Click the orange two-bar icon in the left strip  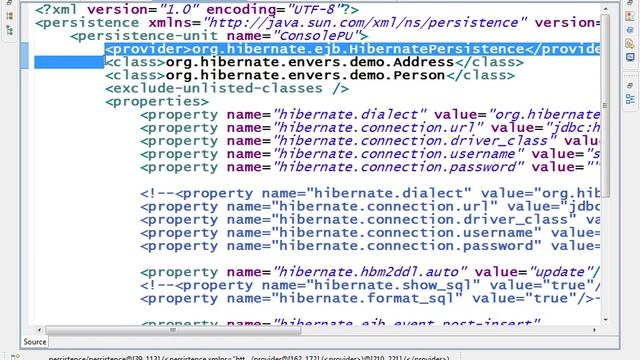[10, 16]
